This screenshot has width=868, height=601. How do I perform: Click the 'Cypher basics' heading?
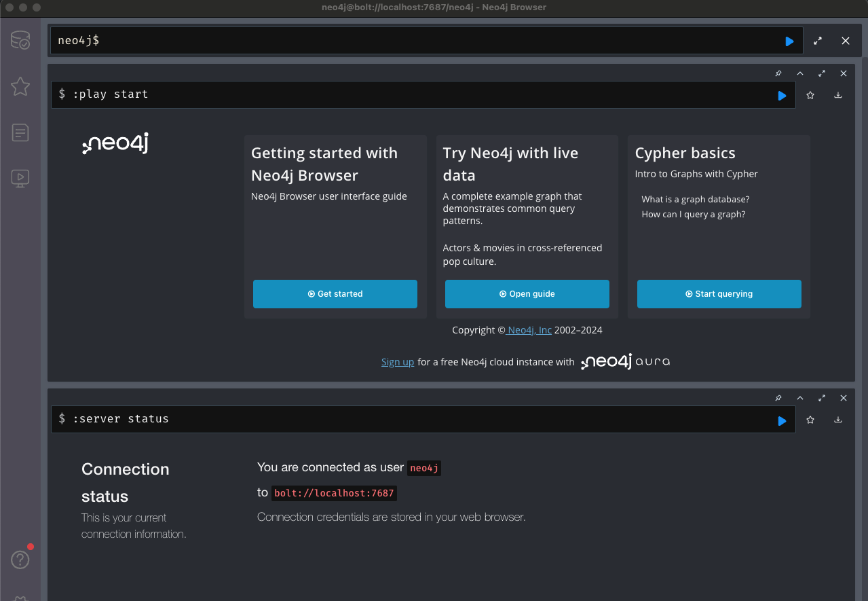click(x=685, y=153)
